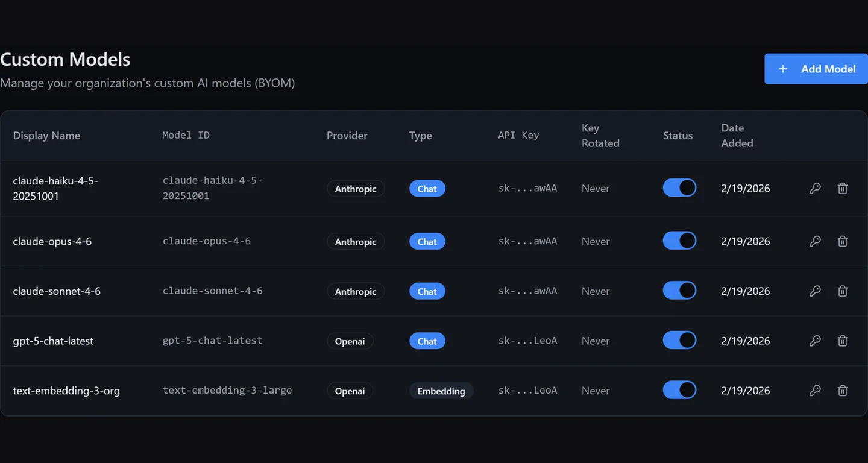The height and width of the screenshot is (463, 868).
Task: Open key rotation for claude-sonnet-4-6
Action: (815, 291)
